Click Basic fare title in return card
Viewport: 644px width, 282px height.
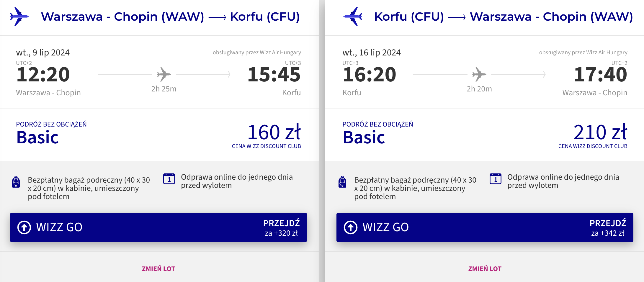tap(364, 137)
